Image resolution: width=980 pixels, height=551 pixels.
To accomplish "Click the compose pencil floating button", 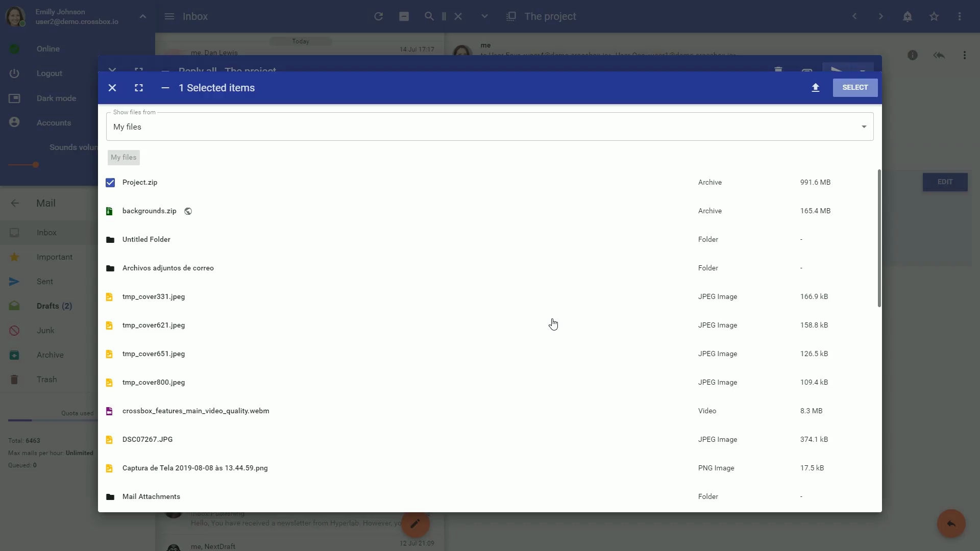I will coord(415,523).
